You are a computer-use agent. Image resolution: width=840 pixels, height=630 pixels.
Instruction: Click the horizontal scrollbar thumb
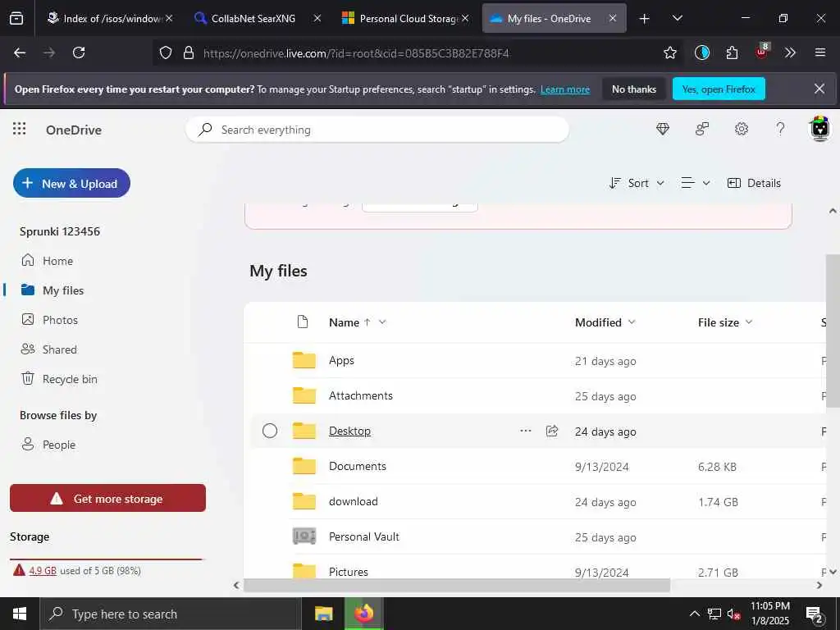tap(456, 586)
